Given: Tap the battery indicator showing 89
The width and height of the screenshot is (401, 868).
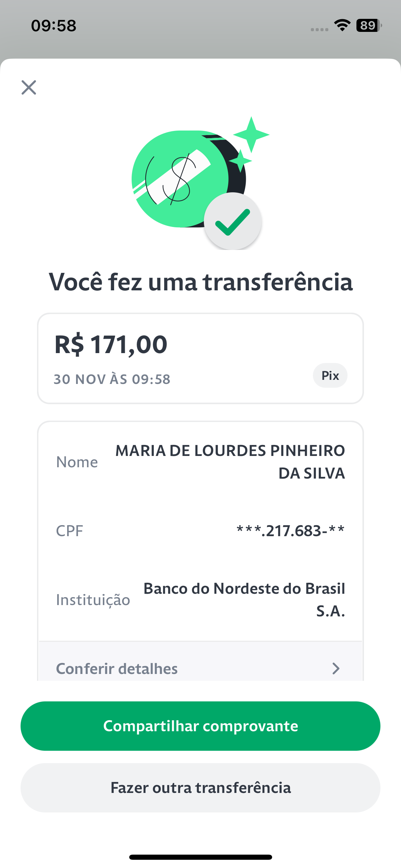Looking at the screenshot, I should click(x=369, y=25).
